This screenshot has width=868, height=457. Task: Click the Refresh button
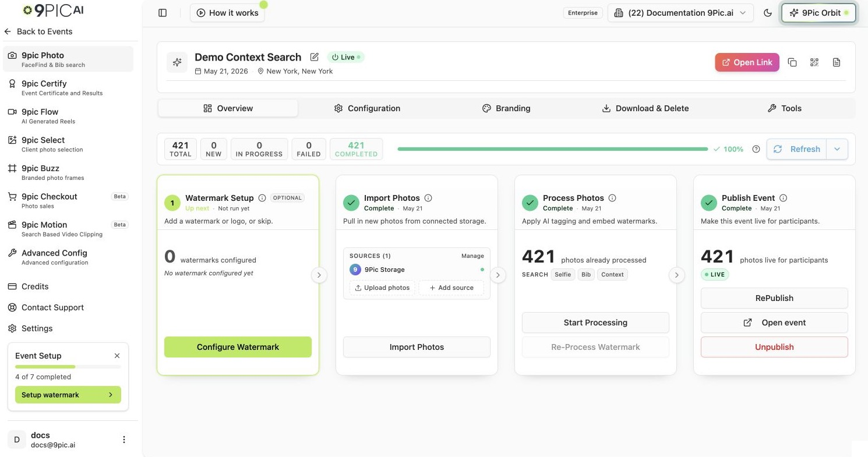point(796,149)
